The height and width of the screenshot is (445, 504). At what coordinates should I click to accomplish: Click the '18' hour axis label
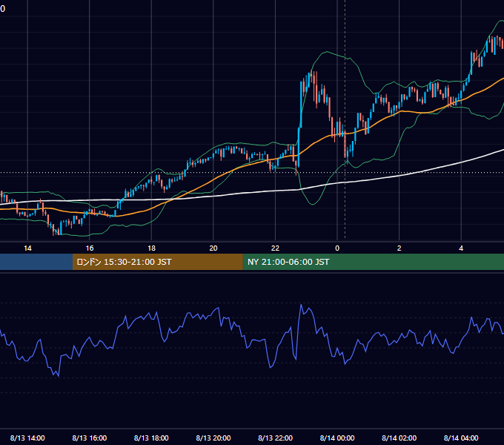point(151,248)
